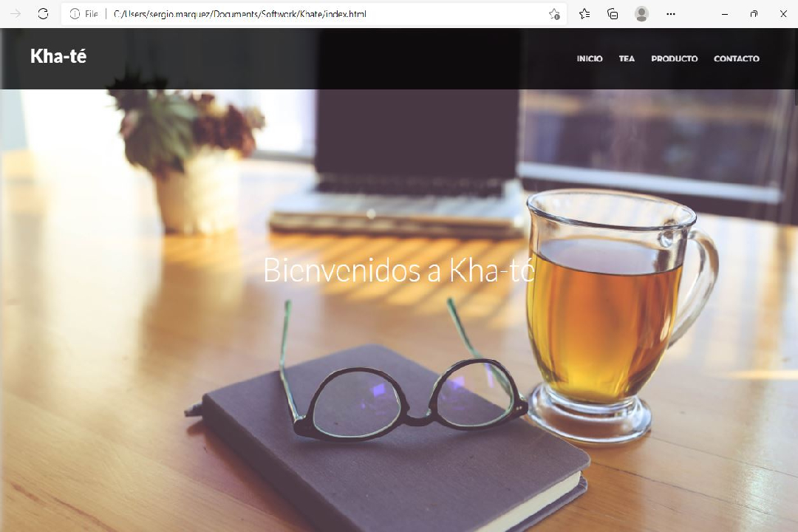Open the user profile icon

click(641, 14)
